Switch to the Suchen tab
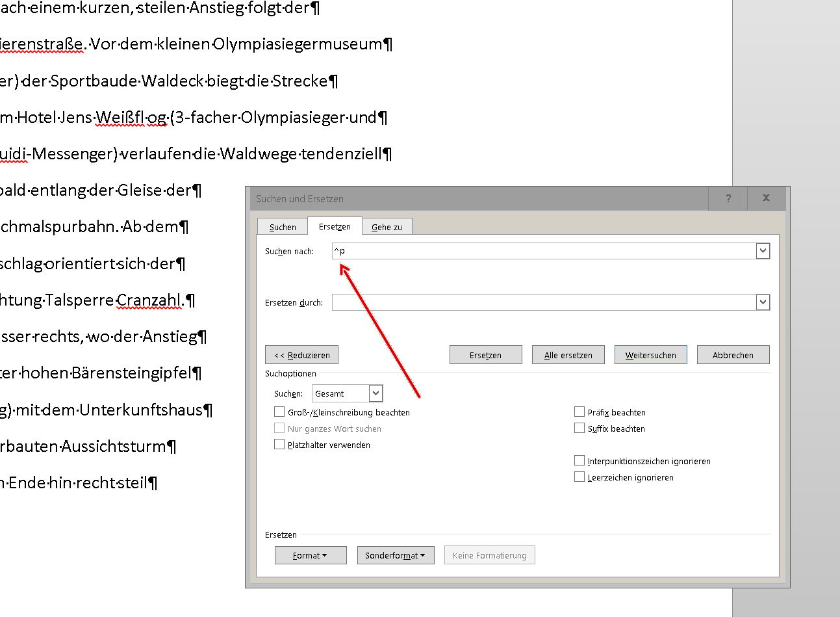Viewport: 840px width, 617px height. (283, 227)
